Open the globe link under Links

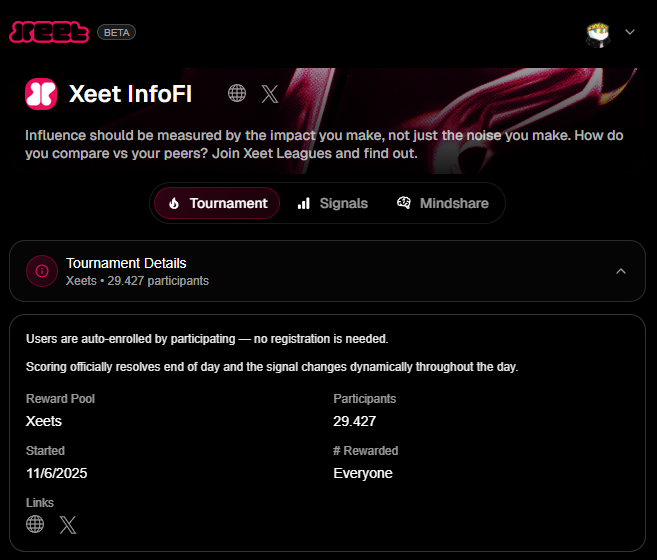[x=35, y=524]
